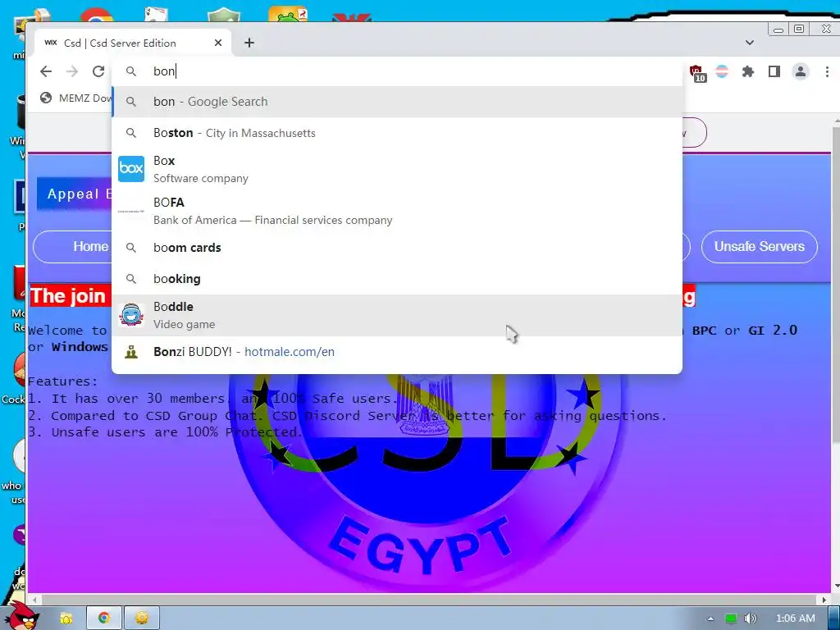The image size is (840, 630).
Task: Go back to the previous page
Action: click(46, 71)
